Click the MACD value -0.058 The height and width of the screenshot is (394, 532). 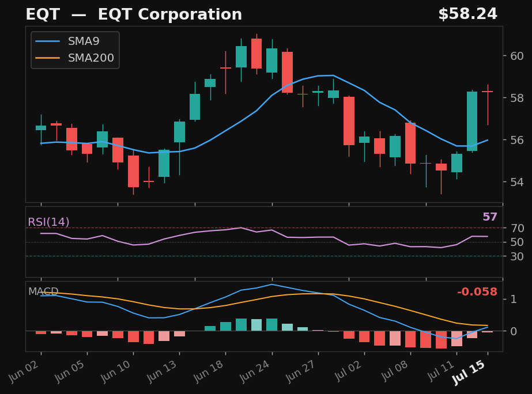pyautogui.click(x=477, y=291)
